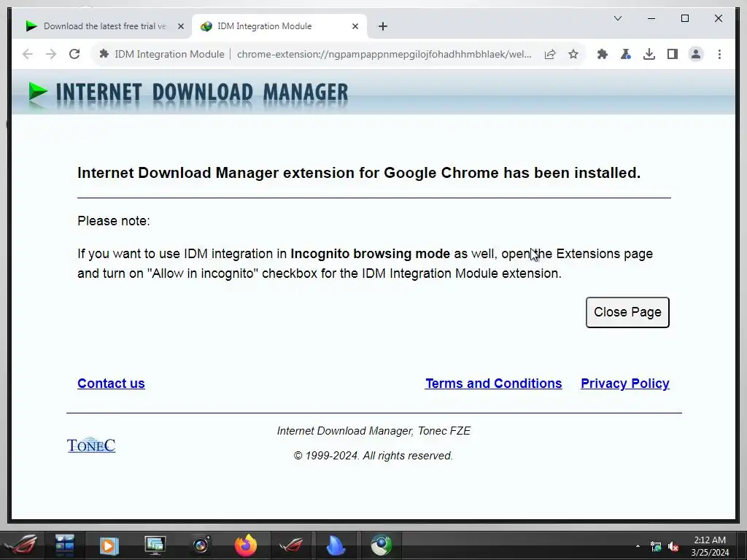Viewport: 747px width, 560px height.
Task: Click 'Internet Download Manager, Tonec FZE' text
Action: click(373, 431)
